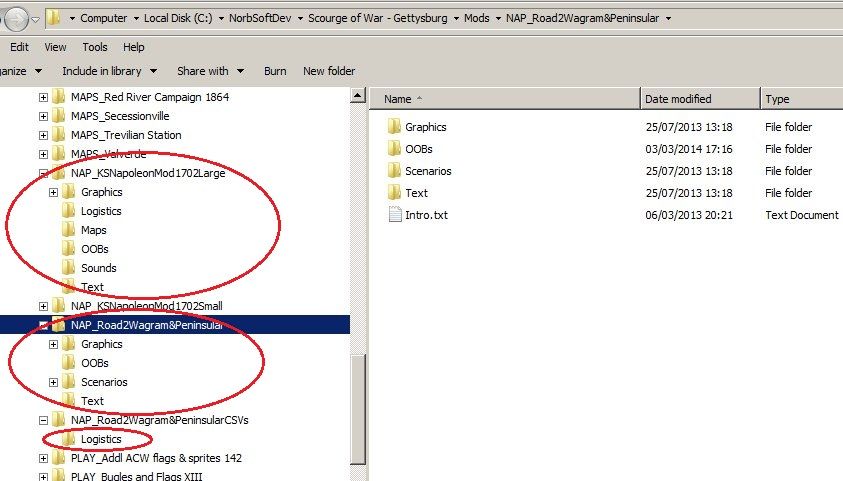Click the MAPS_Red River Campaign 1864 folder icon
The width and height of the screenshot is (843, 481).
tap(59, 97)
